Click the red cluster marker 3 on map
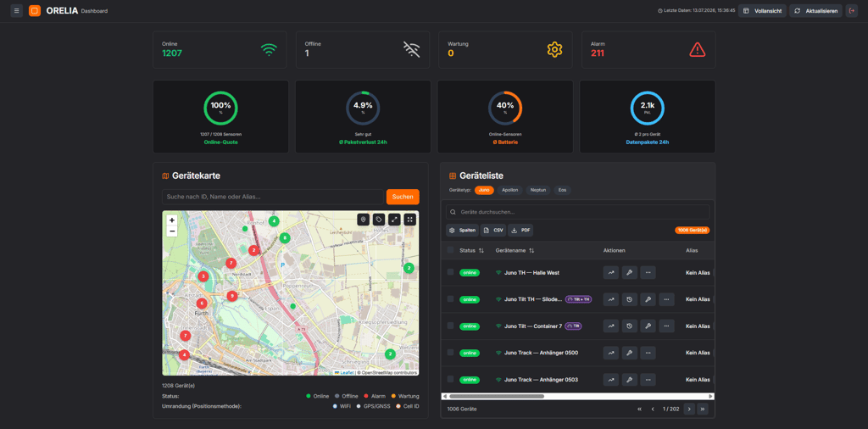 click(203, 276)
